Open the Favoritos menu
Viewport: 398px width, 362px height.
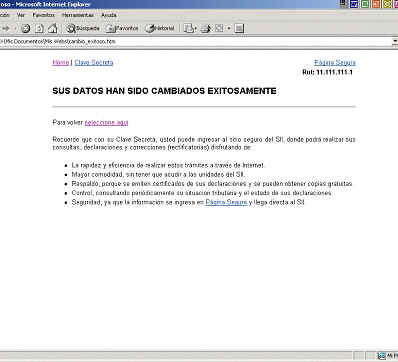[x=43, y=15]
